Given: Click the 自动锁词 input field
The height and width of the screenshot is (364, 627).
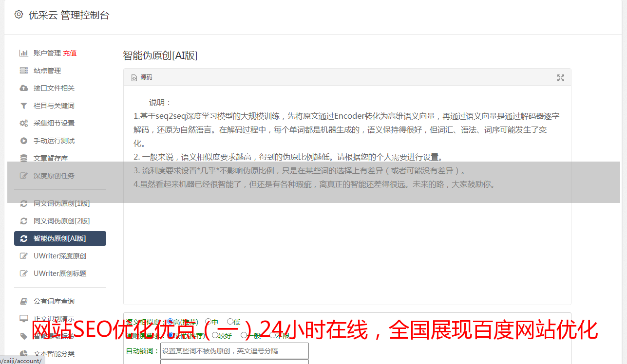Looking at the screenshot, I should click(x=234, y=351).
